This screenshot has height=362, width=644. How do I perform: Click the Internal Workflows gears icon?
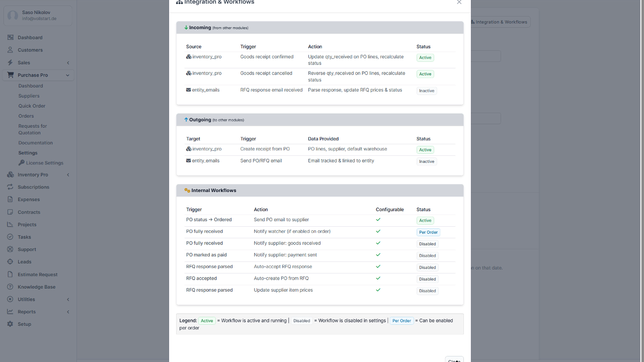[x=187, y=191]
